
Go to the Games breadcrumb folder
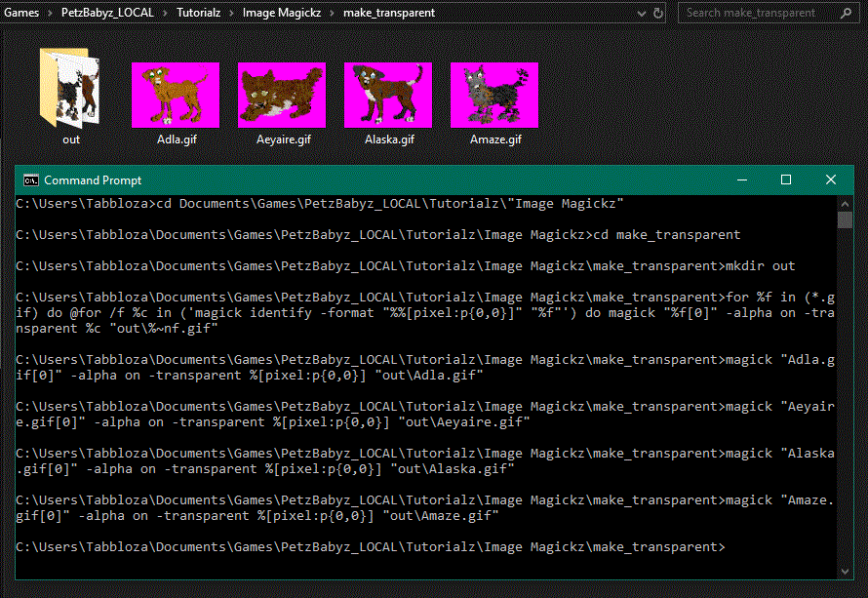click(21, 14)
